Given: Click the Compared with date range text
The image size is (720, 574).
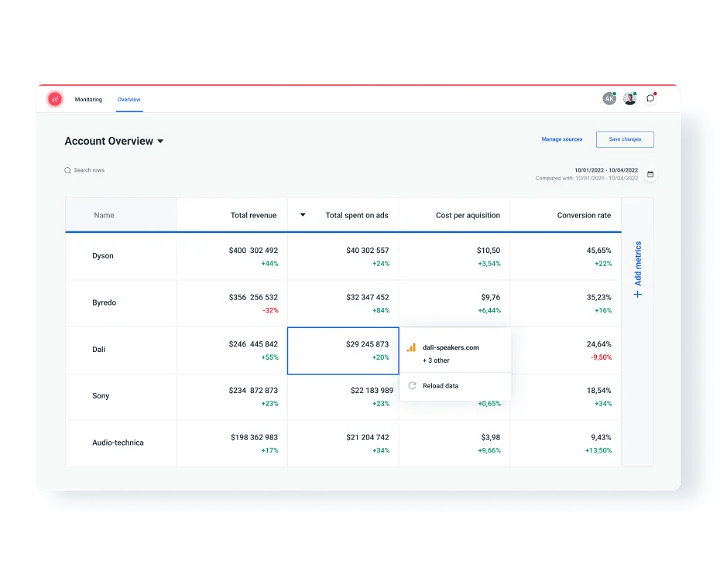Looking at the screenshot, I should (x=586, y=178).
